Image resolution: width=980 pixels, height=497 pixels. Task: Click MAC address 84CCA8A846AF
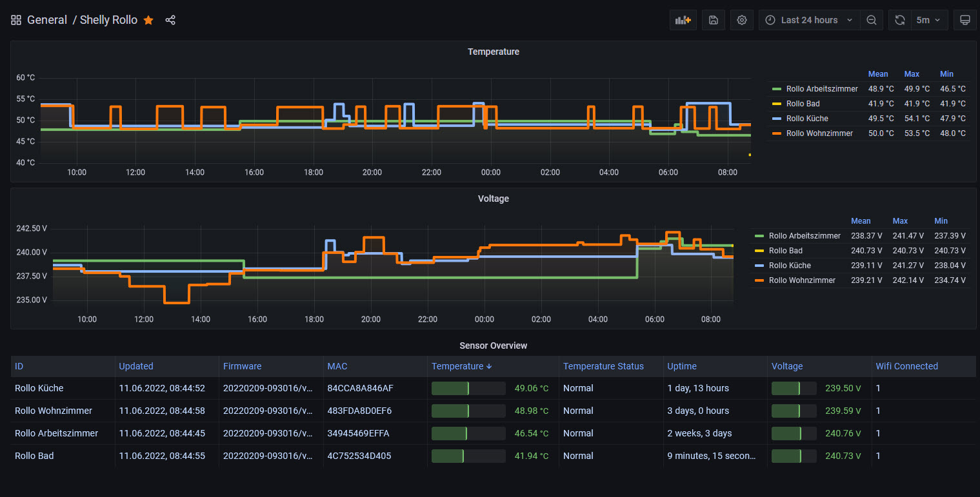(x=360, y=388)
